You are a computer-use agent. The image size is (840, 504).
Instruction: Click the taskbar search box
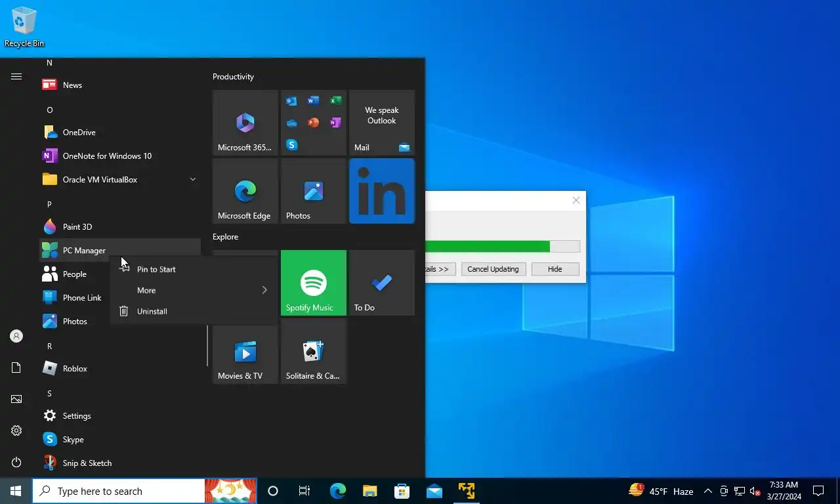(x=119, y=491)
